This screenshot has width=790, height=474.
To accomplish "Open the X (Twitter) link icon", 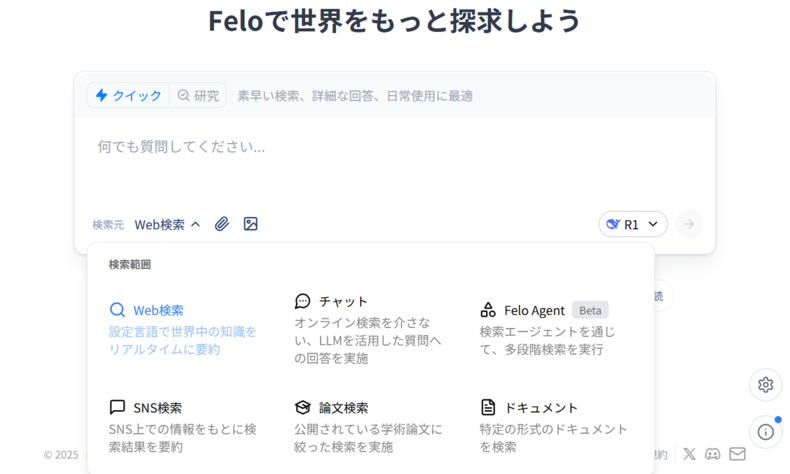I will coord(689,454).
